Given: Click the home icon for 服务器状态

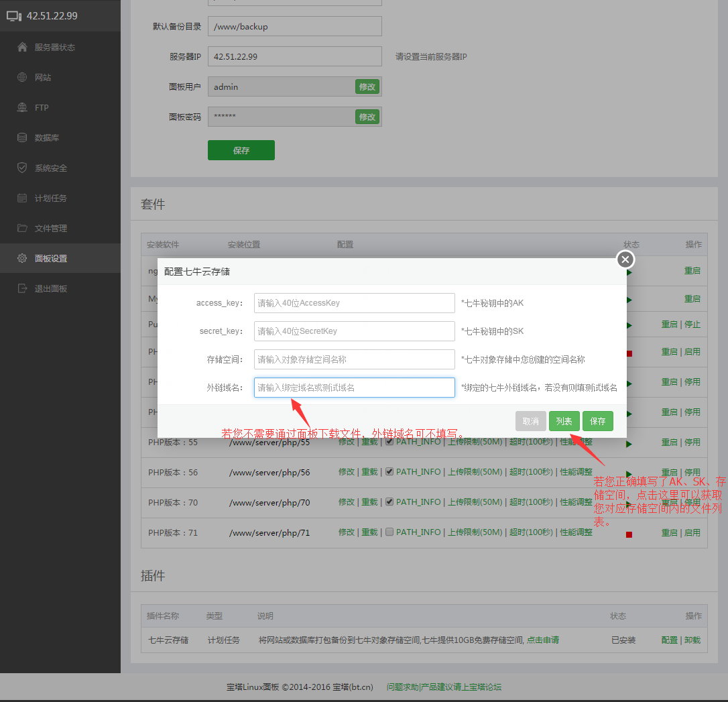Looking at the screenshot, I should [x=22, y=47].
